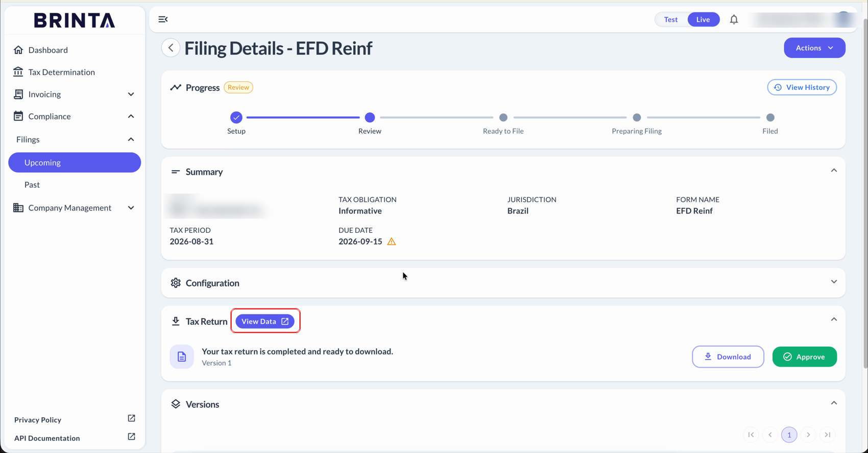Open API Documentation external link icon
The width and height of the screenshot is (868, 453).
click(131, 437)
